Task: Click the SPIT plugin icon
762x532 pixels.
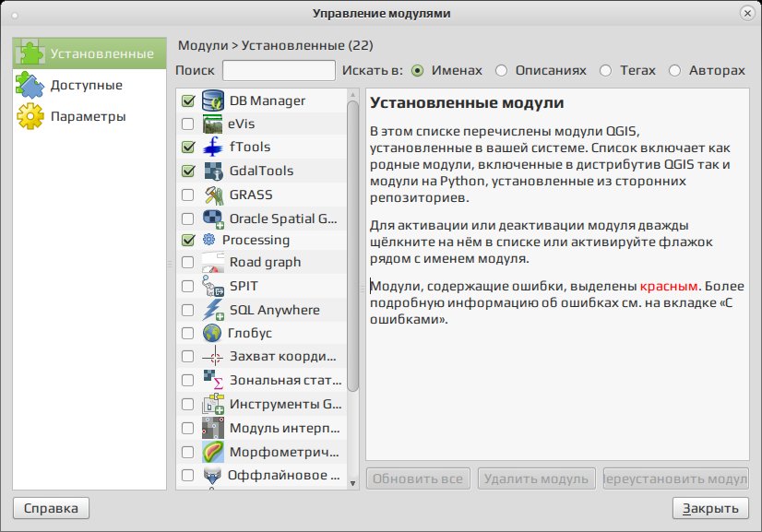Action: click(x=213, y=286)
